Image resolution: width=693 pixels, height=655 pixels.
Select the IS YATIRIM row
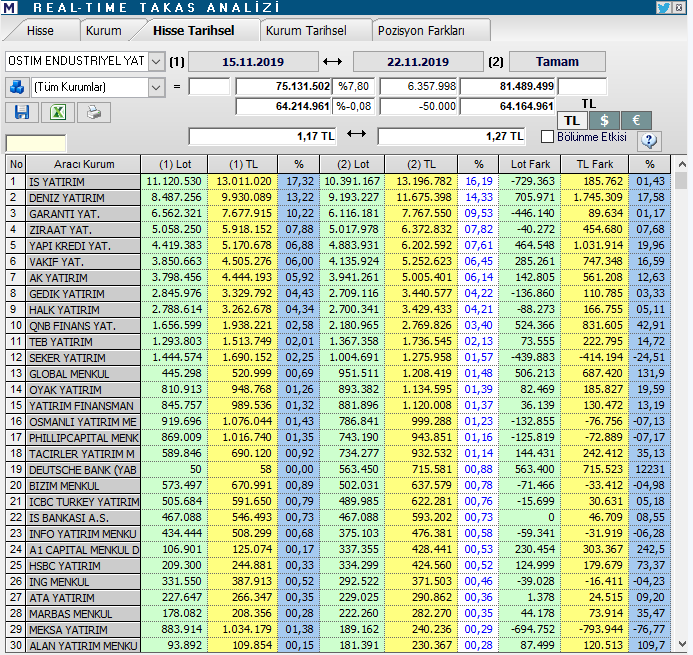[338, 182]
